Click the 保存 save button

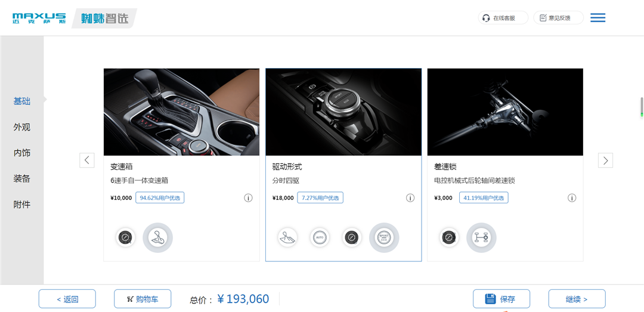(x=501, y=299)
